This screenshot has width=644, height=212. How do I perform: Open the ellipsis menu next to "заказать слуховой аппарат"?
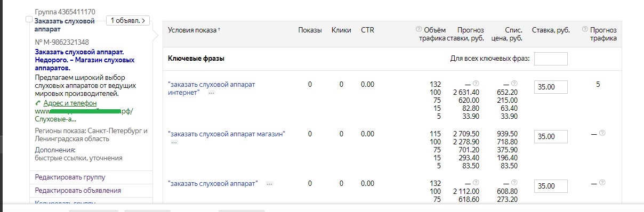269,183
